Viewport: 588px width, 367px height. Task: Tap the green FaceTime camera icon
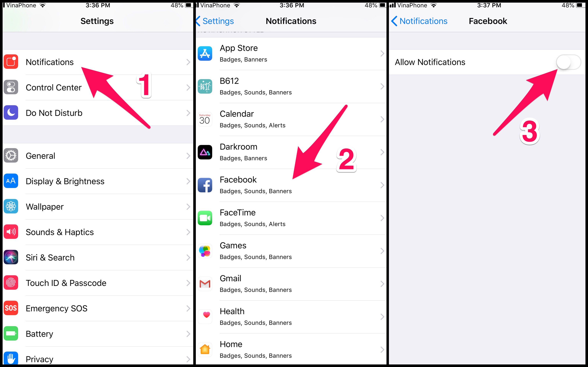(205, 218)
